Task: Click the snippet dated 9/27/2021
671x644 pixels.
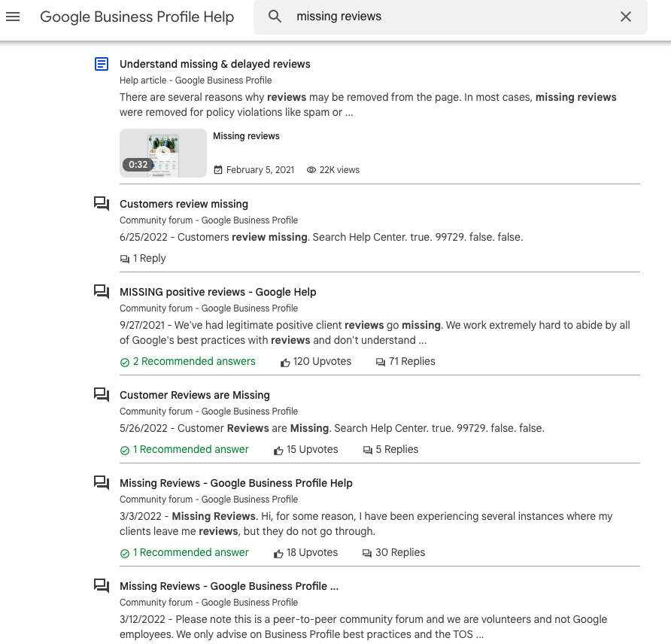Action: (375, 333)
